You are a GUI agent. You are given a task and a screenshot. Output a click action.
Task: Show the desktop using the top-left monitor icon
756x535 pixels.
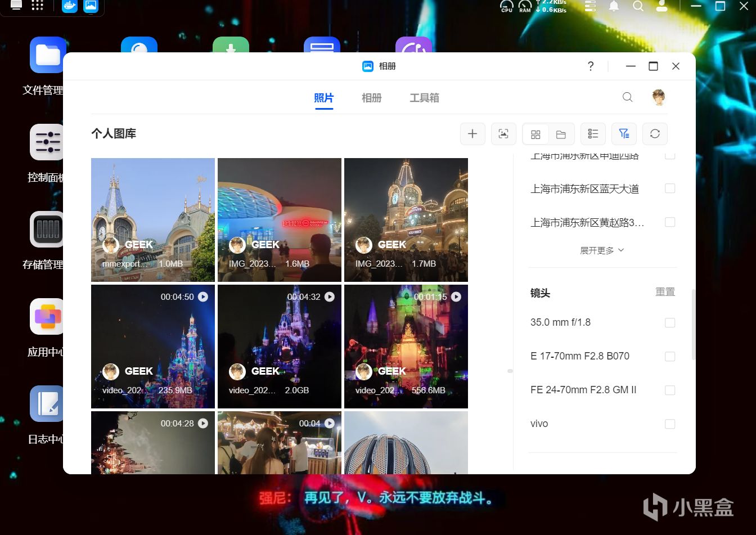16,6
